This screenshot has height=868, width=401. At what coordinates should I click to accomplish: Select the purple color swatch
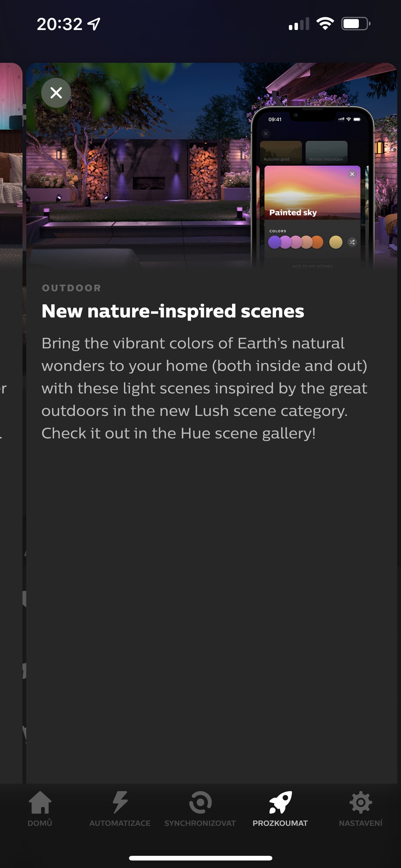click(x=275, y=242)
